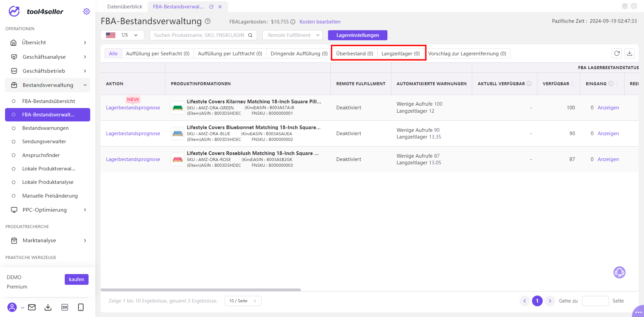Expand the Geschäftsanalyse sidebar menu
This screenshot has width=644, height=317.
click(x=48, y=57)
